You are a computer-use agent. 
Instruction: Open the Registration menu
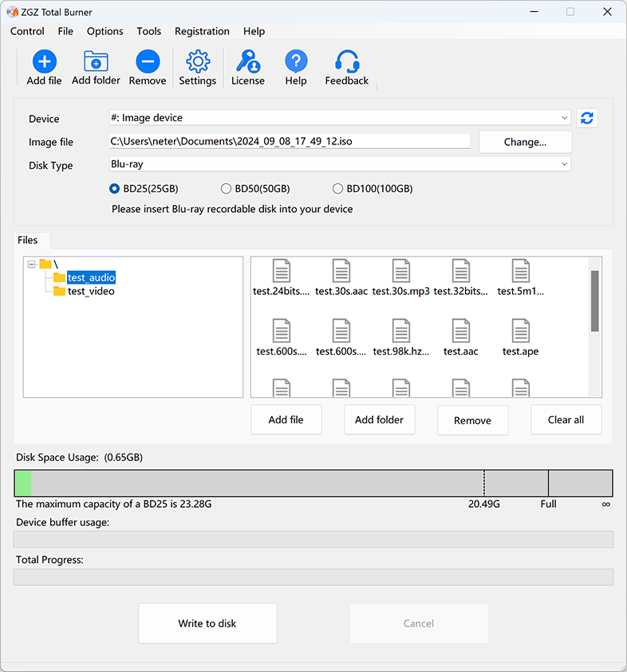[x=202, y=31]
